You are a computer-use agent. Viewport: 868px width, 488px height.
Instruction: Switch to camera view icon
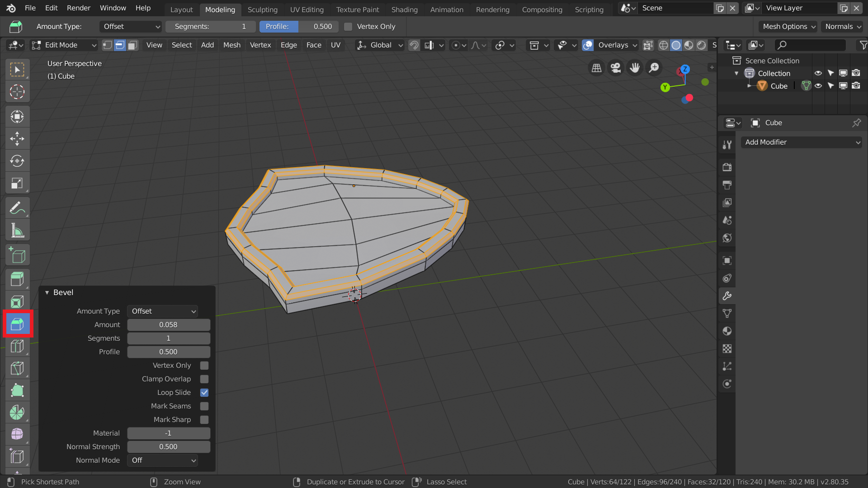[616, 68]
